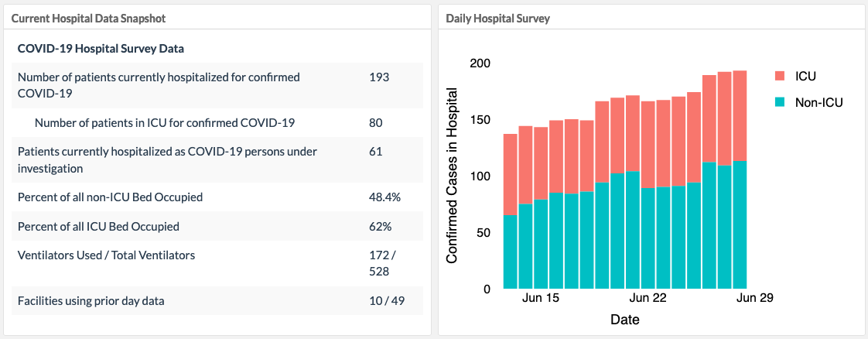Select the Current Hospital Data Snapshot panel title

click(88, 18)
